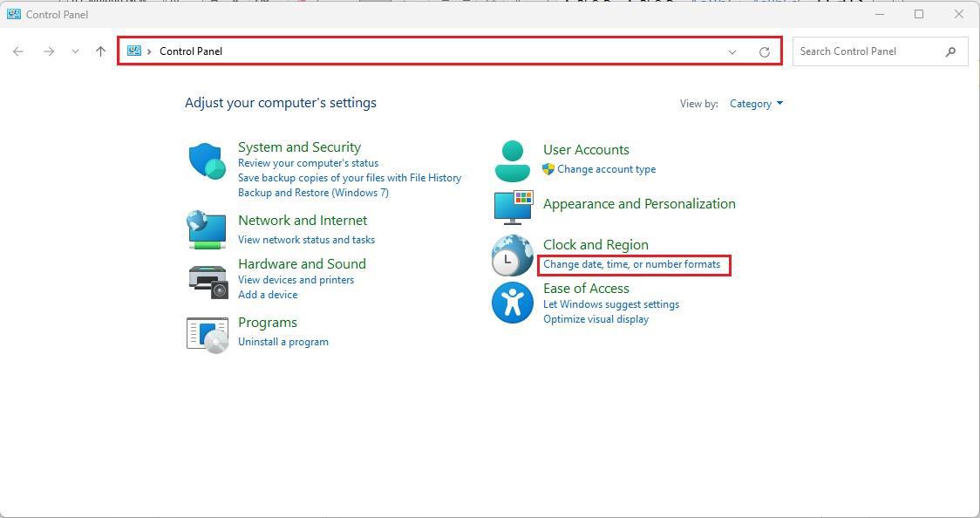The width and height of the screenshot is (980, 518).
Task: Open Appearance and Personalization category
Action: click(639, 204)
